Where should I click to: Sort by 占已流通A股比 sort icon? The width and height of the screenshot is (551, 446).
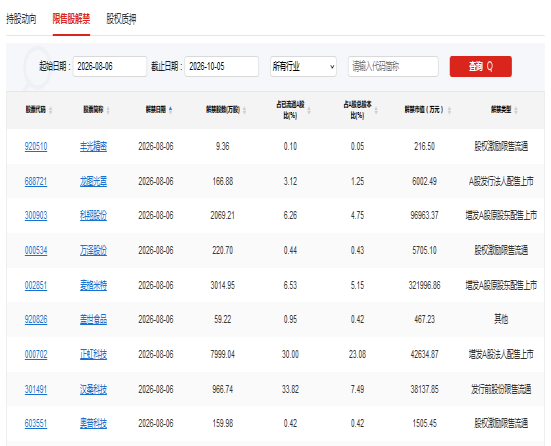[x=309, y=110]
